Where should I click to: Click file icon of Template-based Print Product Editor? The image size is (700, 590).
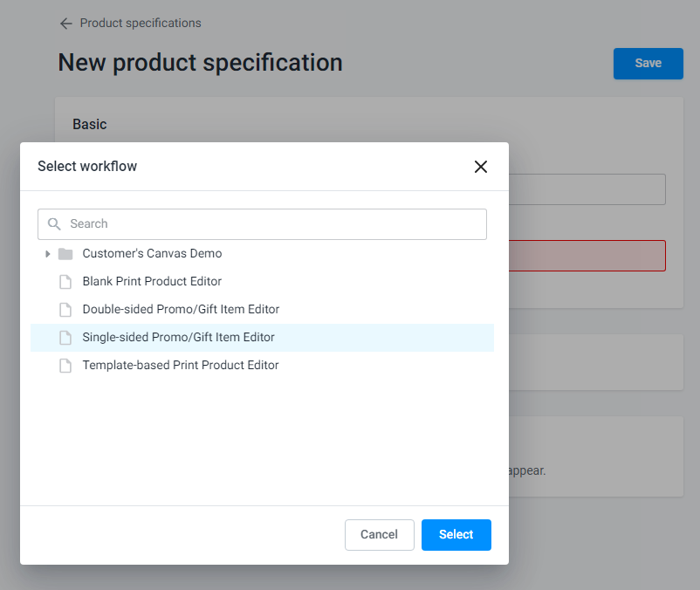(65, 366)
